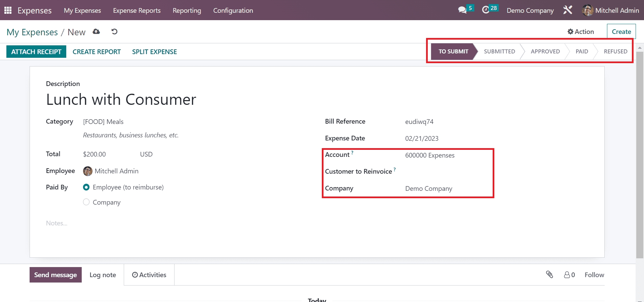This screenshot has width=644, height=302.
Task: Open the conversations chat bubble icon
Action: pos(462,10)
